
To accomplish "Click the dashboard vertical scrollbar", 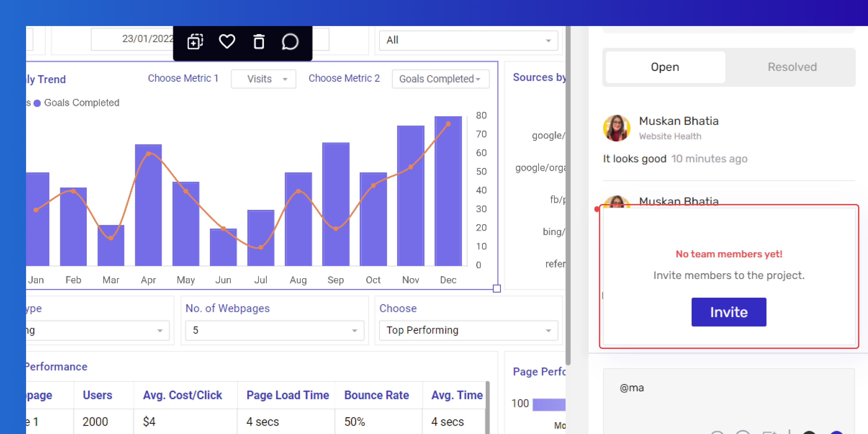I will 568,196.
